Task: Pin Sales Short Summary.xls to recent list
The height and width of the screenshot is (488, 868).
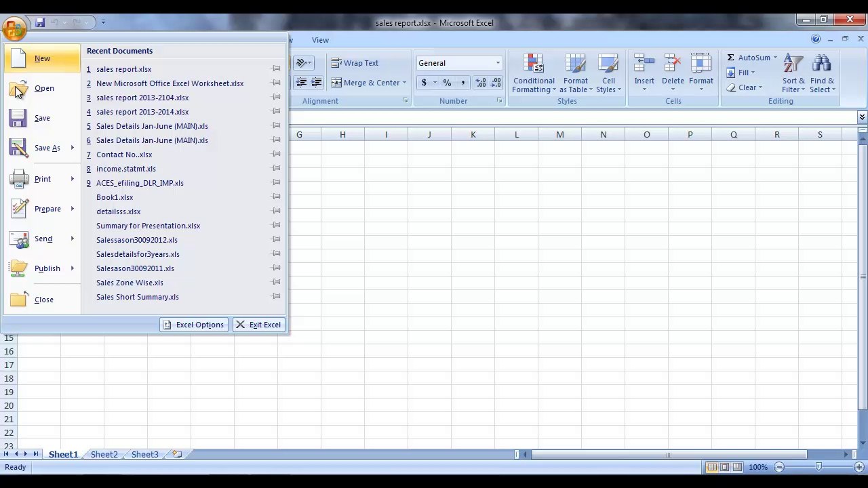Action: pyautogui.click(x=276, y=296)
